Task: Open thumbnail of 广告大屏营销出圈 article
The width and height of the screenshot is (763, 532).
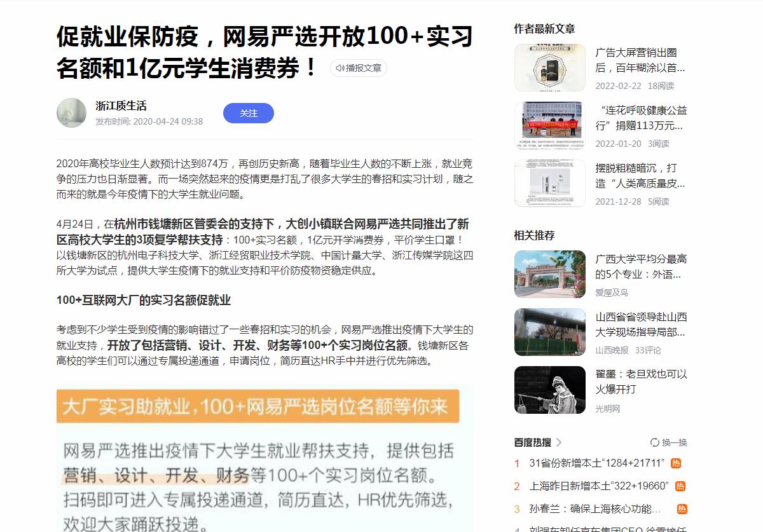Action: [x=550, y=67]
